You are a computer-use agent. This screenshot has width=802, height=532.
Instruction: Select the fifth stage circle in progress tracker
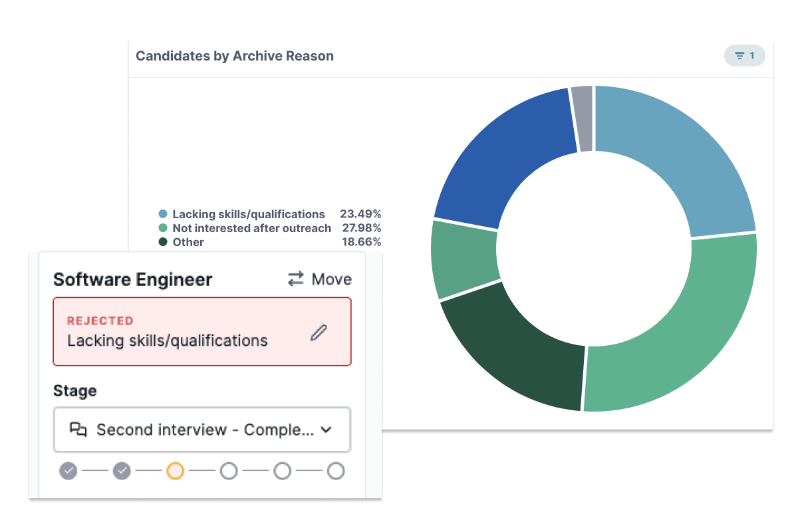coord(283,471)
